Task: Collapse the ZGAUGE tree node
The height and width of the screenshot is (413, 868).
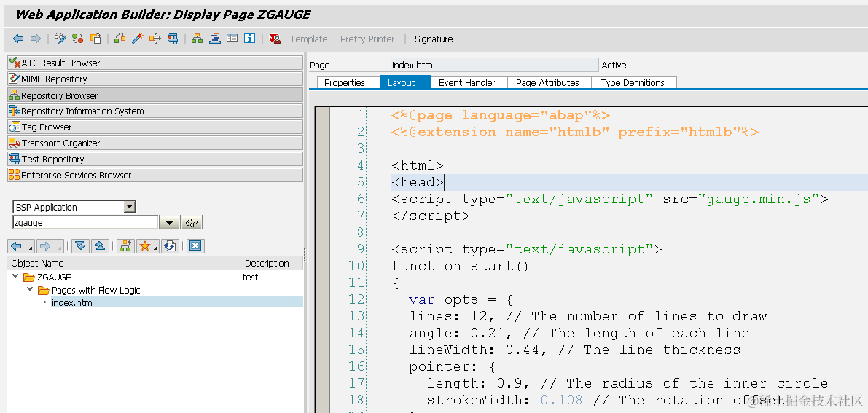Action: click(x=15, y=276)
